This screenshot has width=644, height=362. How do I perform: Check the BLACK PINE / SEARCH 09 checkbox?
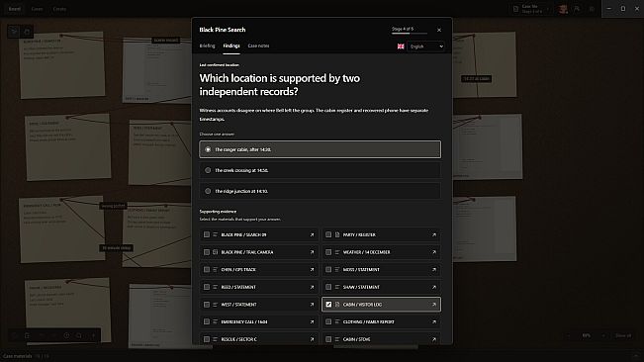(x=207, y=234)
